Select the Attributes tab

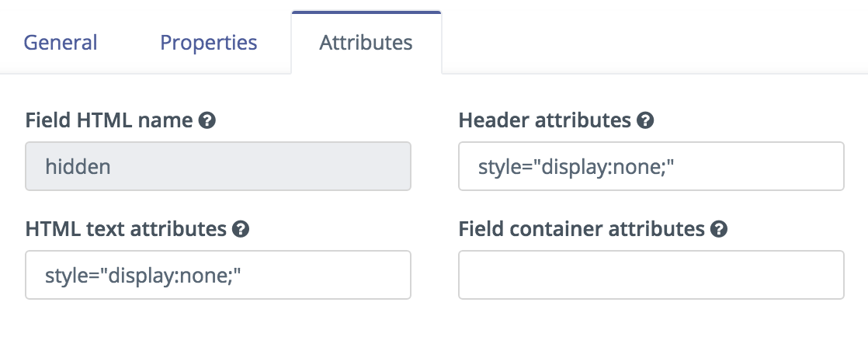[x=366, y=43]
